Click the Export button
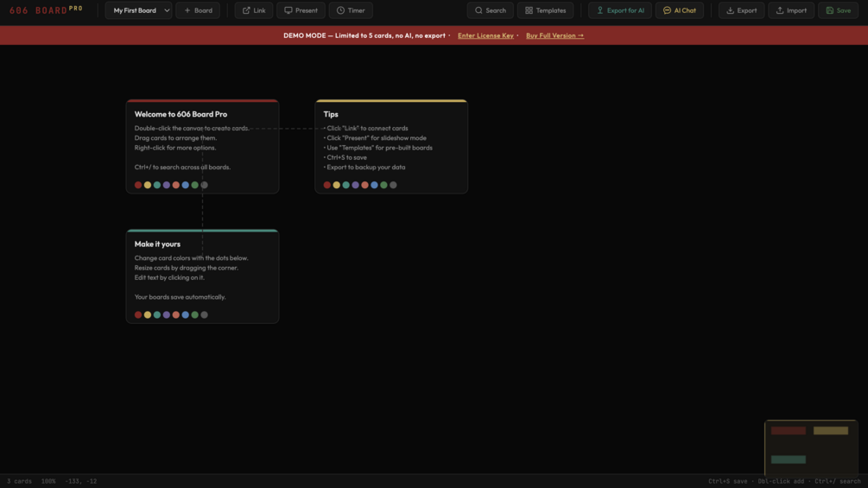 pyautogui.click(x=742, y=10)
